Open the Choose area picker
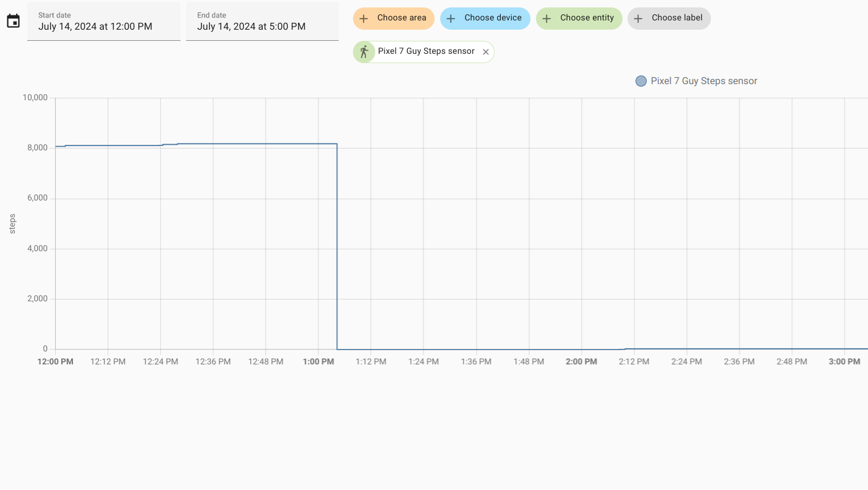The width and height of the screenshot is (868, 490). coord(401,18)
